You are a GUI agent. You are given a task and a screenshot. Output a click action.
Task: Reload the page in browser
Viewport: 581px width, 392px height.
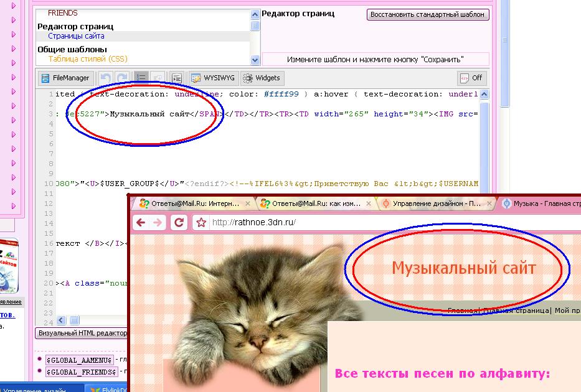(179, 223)
